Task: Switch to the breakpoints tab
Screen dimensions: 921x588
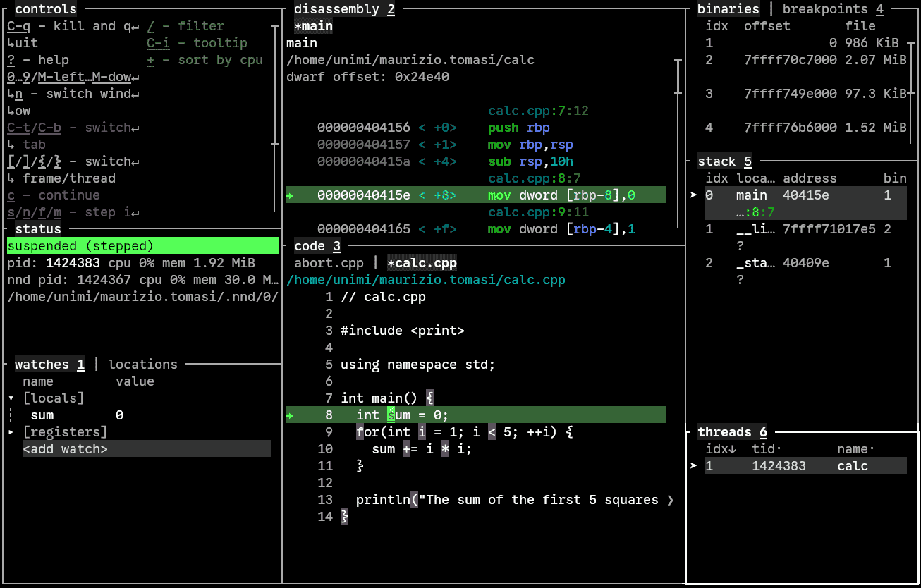Action: click(825, 9)
